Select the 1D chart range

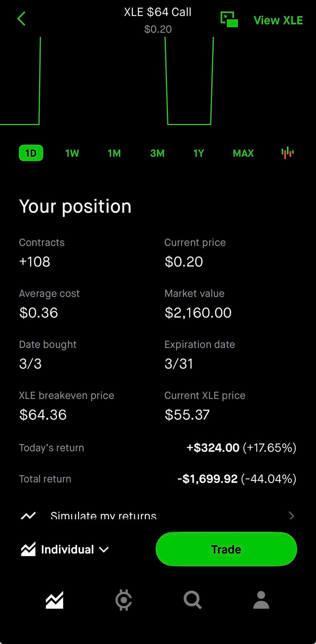[31, 153]
